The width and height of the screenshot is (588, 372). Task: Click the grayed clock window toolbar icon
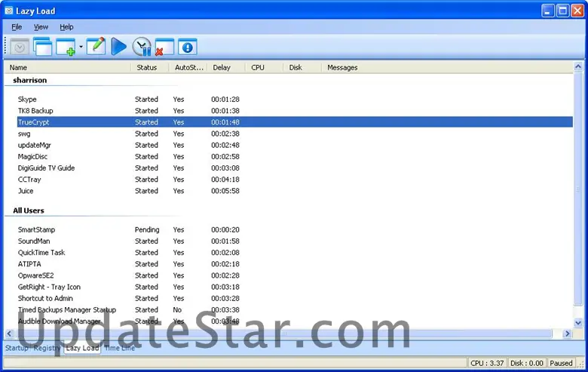(20, 47)
